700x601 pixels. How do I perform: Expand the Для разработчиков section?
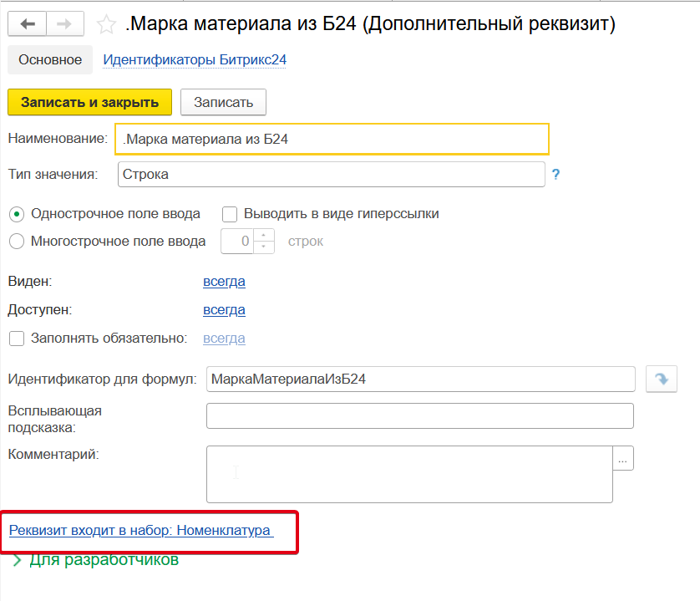[18, 561]
